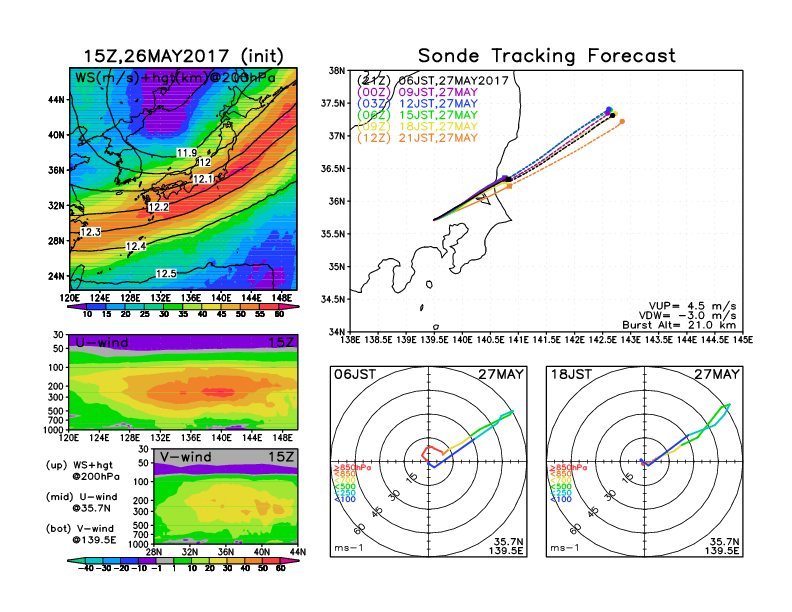Click the '06JST' hodograph title
The width and height of the screenshot is (792, 612).
click(x=354, y=374)
